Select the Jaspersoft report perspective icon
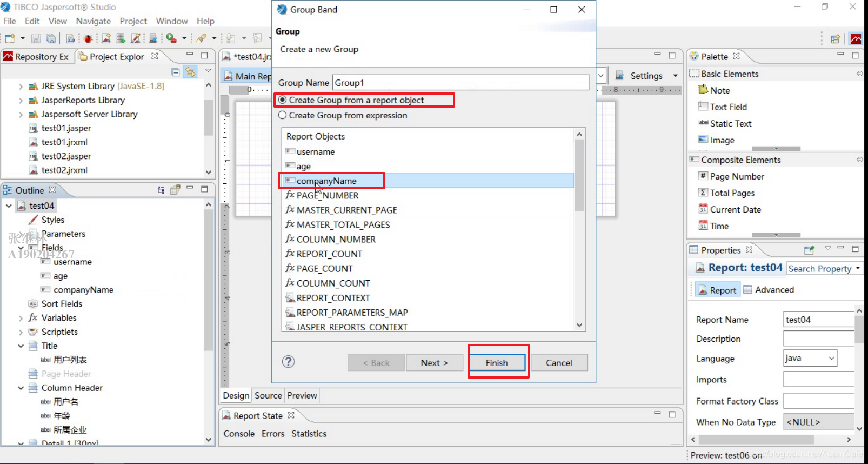 tap(856, 39)
